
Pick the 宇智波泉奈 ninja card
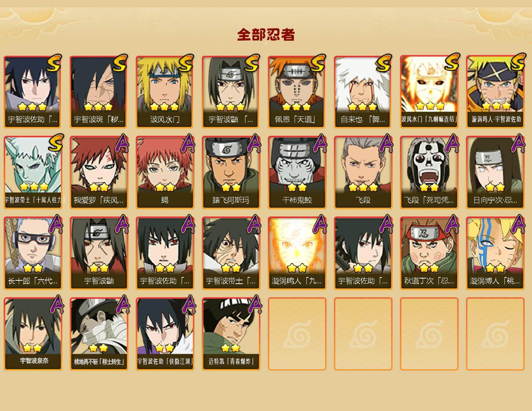(x=33, y=334)
